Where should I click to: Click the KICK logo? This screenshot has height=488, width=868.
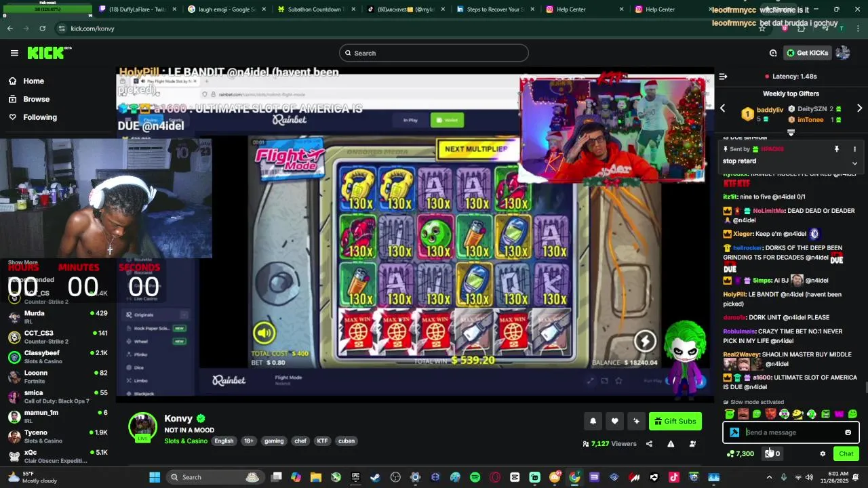pos(50,53)
